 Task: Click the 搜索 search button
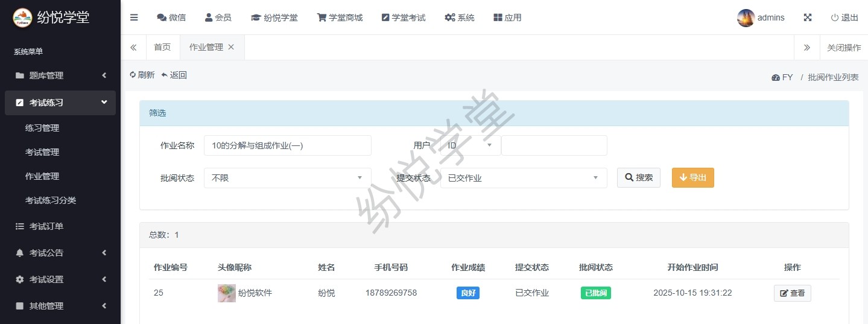638,178
